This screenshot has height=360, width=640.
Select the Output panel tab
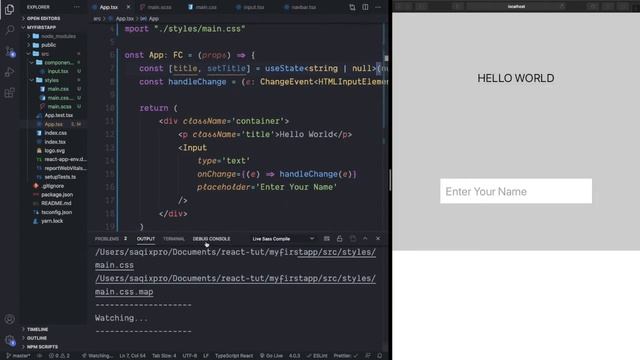click(146, 239)
